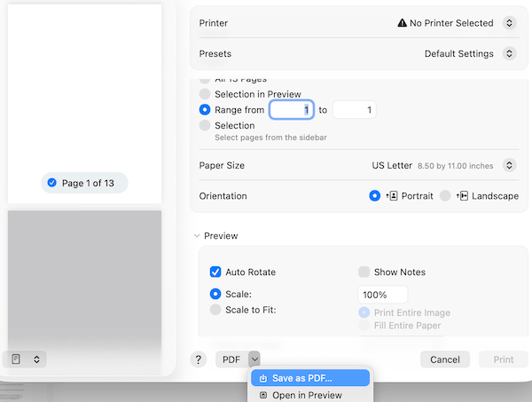Toggle the PDF dropdown arrow
This screenshot has height=402, width=532.
(x=254, y=359)
